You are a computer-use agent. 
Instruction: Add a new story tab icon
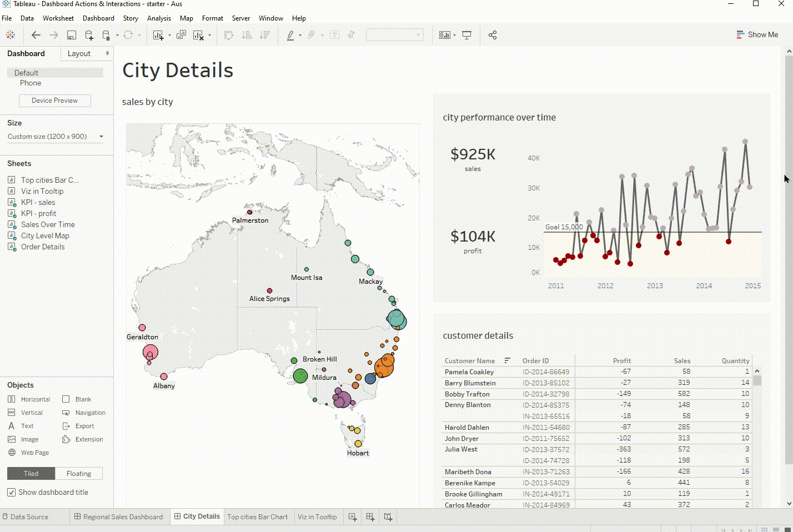tap(388, 517)
